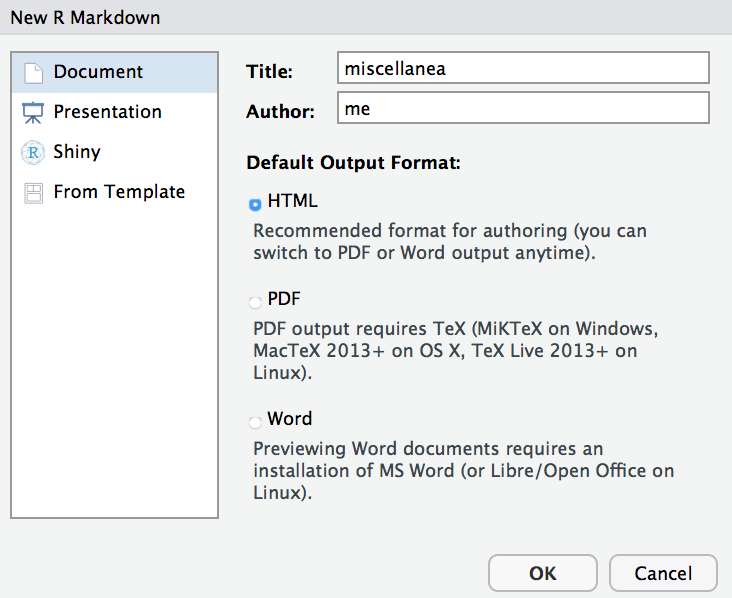Viewport: 732px width, 598px height.
Task: Click the HTML label text
Action: [292, 202]
